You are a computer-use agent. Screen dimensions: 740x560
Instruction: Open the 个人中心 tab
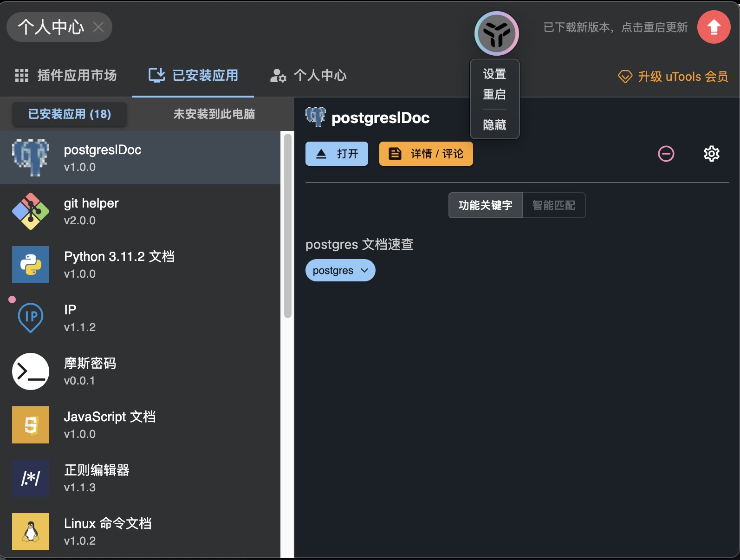tap(308, 75)
